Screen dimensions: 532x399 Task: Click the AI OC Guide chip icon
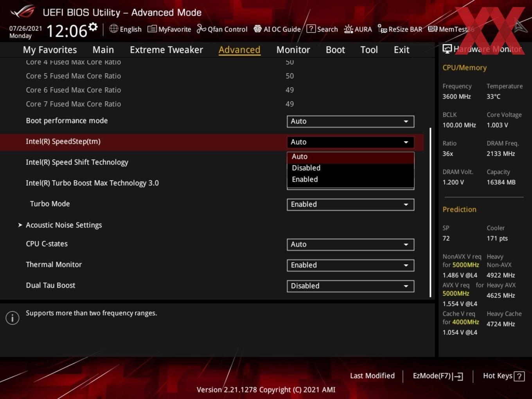tap(257, 29)
